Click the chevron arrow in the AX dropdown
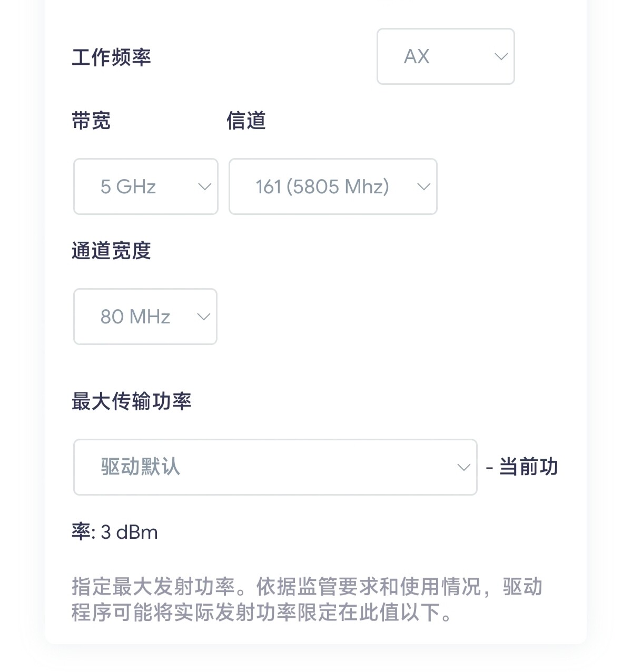 click(501, 56)
